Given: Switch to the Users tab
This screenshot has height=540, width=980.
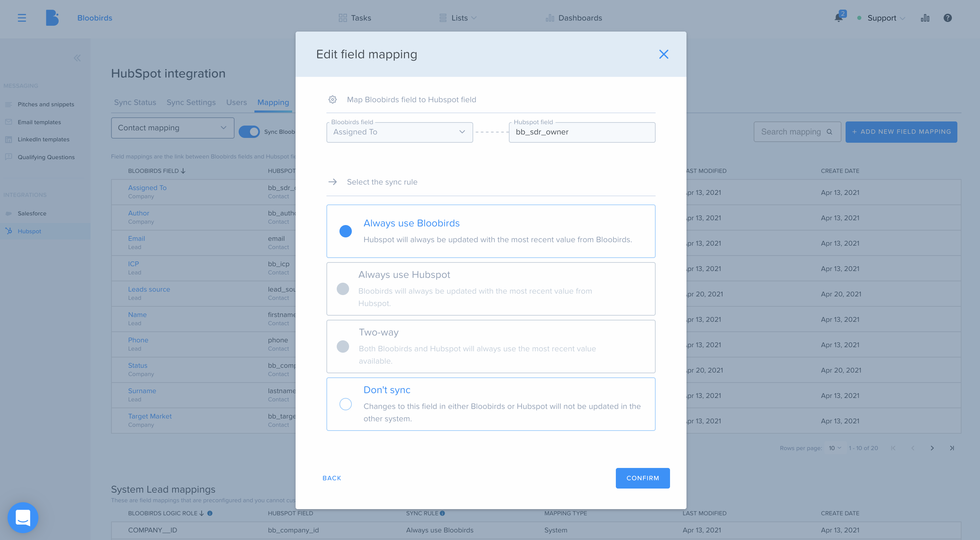Looking at the screenshot, I should point(236,102).
